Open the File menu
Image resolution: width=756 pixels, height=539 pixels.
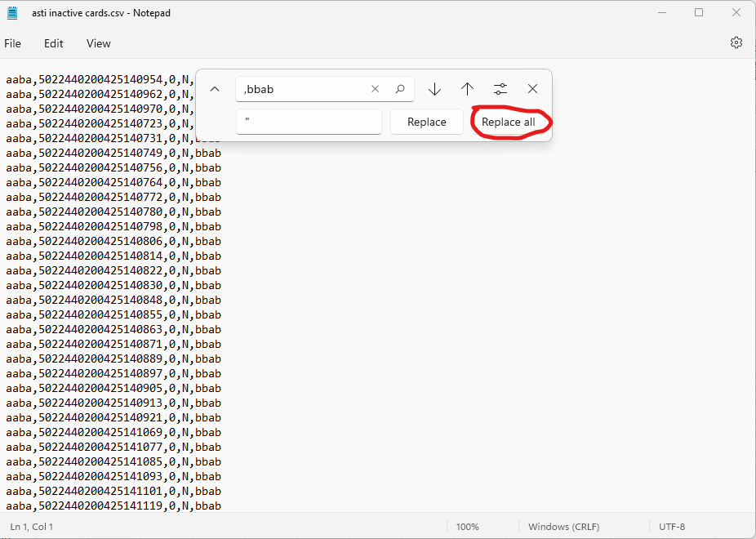tap(13, 43)
